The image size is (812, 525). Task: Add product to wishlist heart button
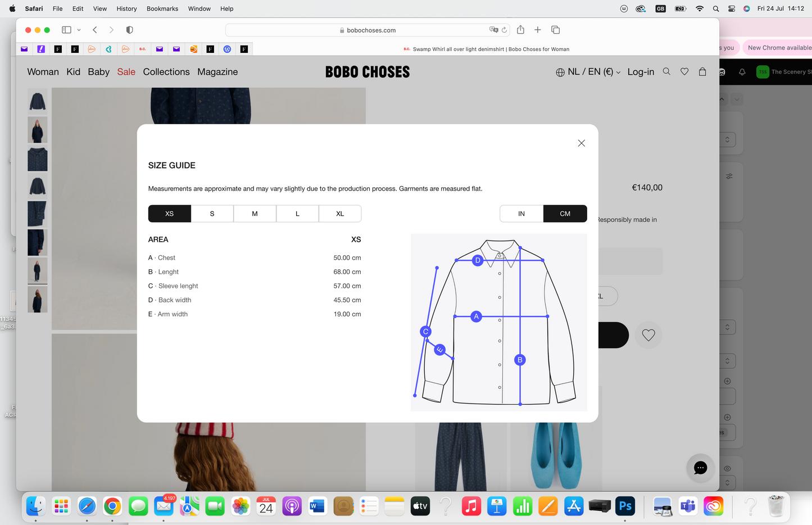pyautogui.click(x=648, y=335)
